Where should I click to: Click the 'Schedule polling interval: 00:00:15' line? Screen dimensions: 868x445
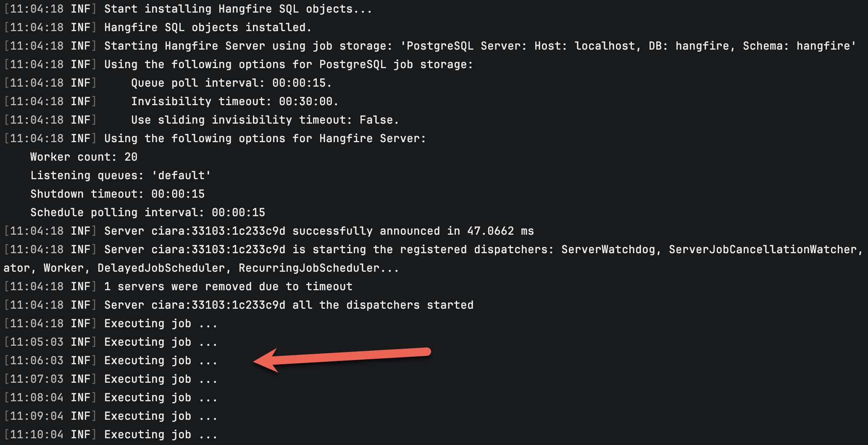pyautogui.click(x=147, y=212)
